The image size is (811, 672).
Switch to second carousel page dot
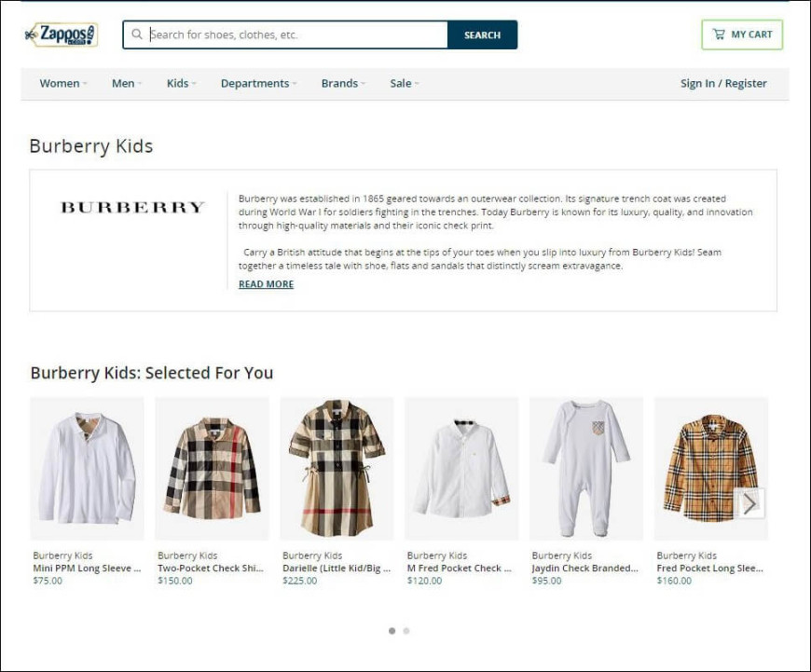pos(406,631)
